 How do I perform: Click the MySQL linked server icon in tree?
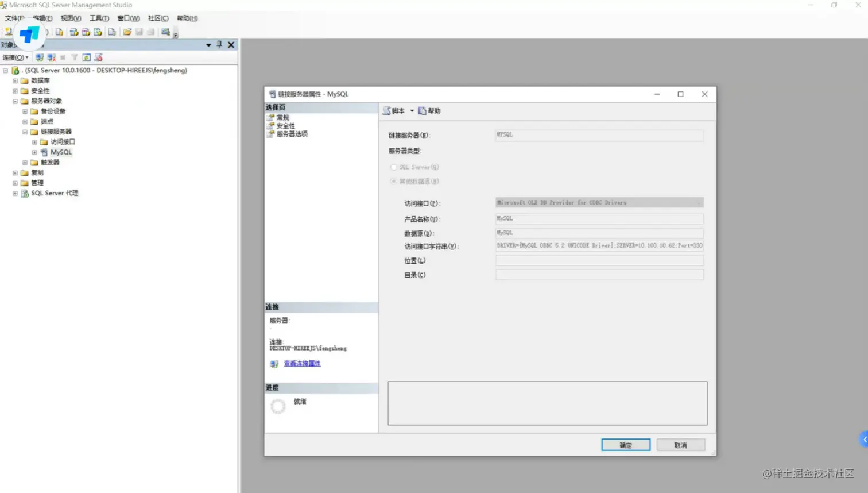click(x=44, y=152)
